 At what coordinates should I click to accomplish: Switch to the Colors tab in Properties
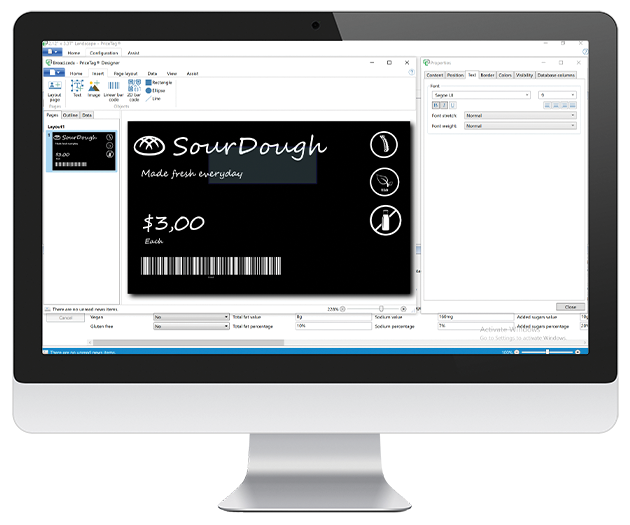pyautogui.click(x=505, y=75)
